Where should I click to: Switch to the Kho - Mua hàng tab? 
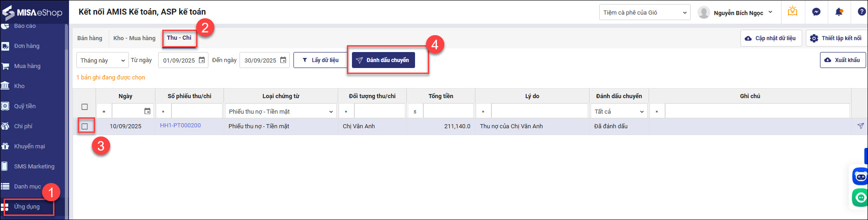[x=134, y=38]
